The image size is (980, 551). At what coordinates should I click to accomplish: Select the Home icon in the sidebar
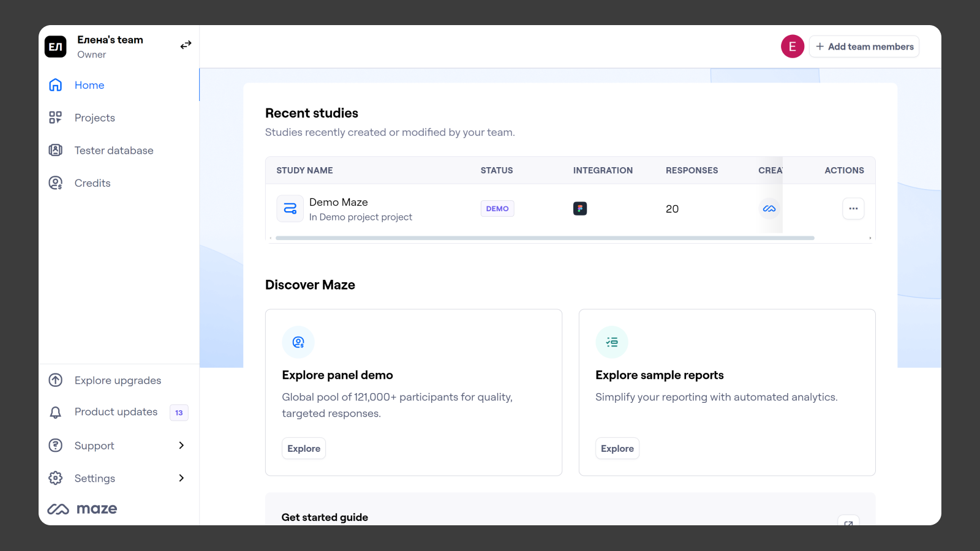pyautogui.click(x=55, y=85)
